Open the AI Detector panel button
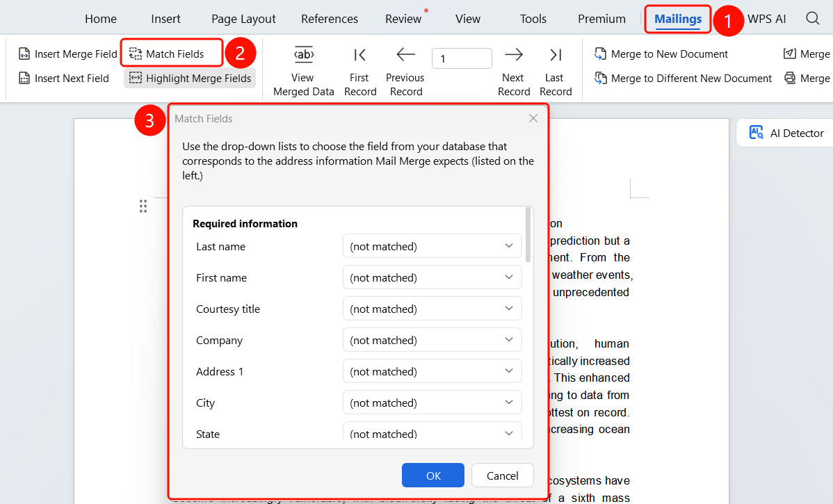833x504 pixels. (x=786, y=133)
